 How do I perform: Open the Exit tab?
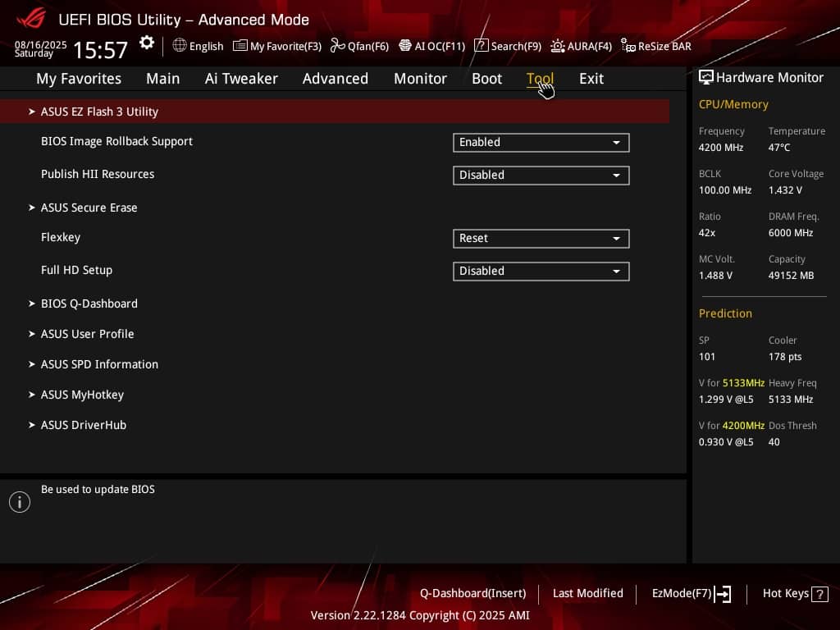tap(591, 79)
